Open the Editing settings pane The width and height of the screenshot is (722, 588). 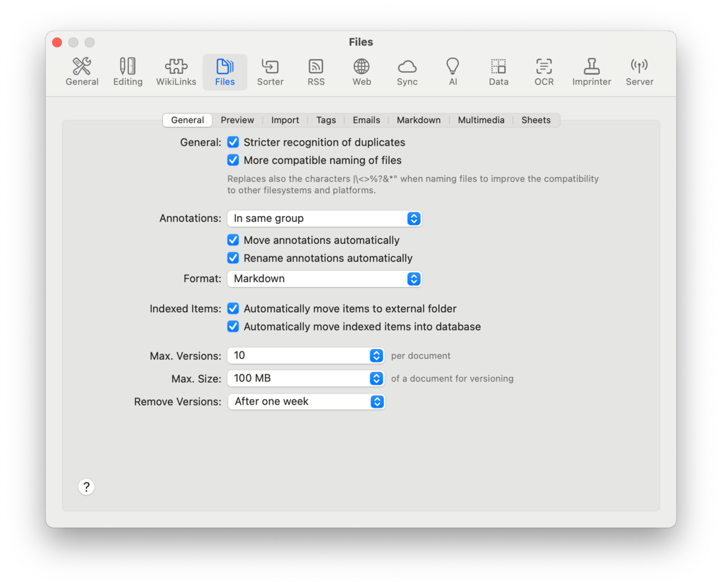pyautogui.click(x=128, y=72)
